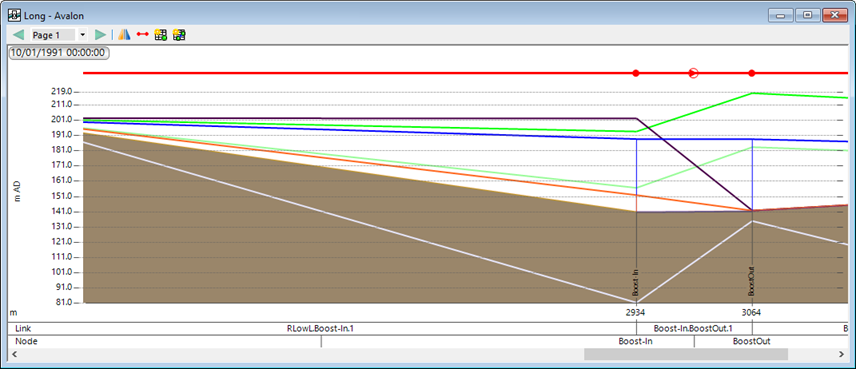Open the Page 1 dropdown arrow

82,35
